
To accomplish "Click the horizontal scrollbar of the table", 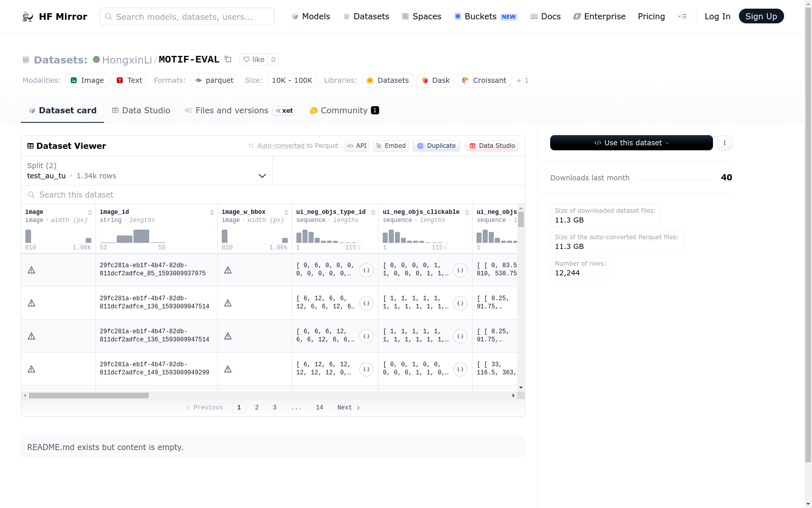I will [89, 395].
